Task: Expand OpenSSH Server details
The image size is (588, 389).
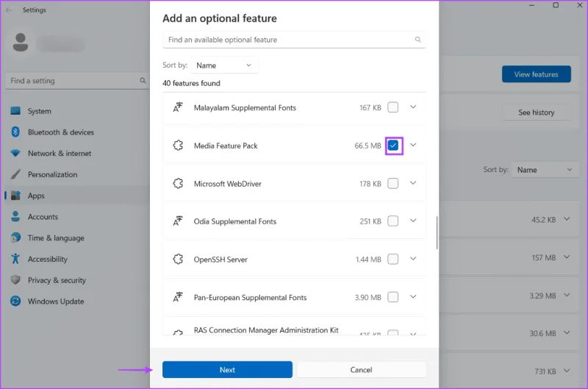Action: tap(413, 258)
